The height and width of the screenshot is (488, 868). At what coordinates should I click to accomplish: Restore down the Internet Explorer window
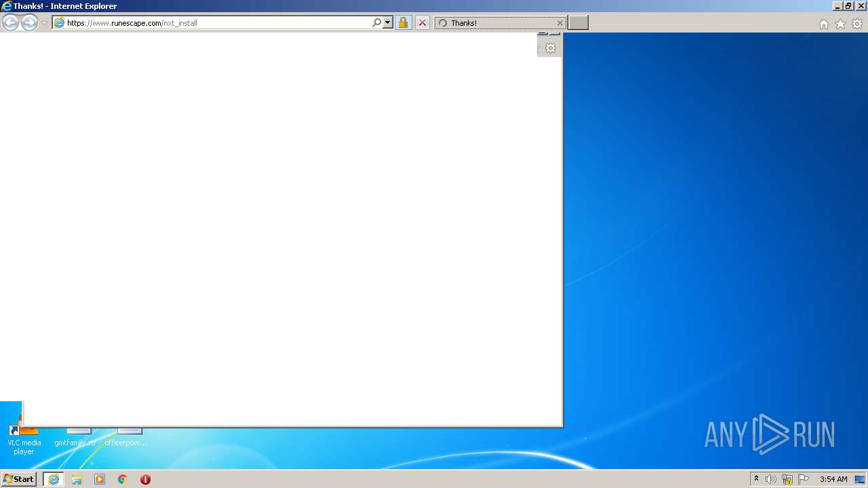pyautogui.click(x=848, y=6)
